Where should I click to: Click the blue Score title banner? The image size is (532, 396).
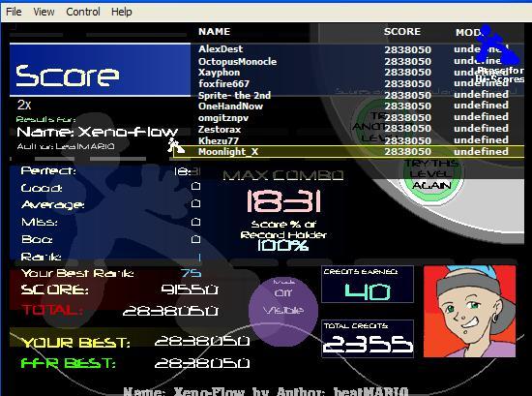click(100, 70)
